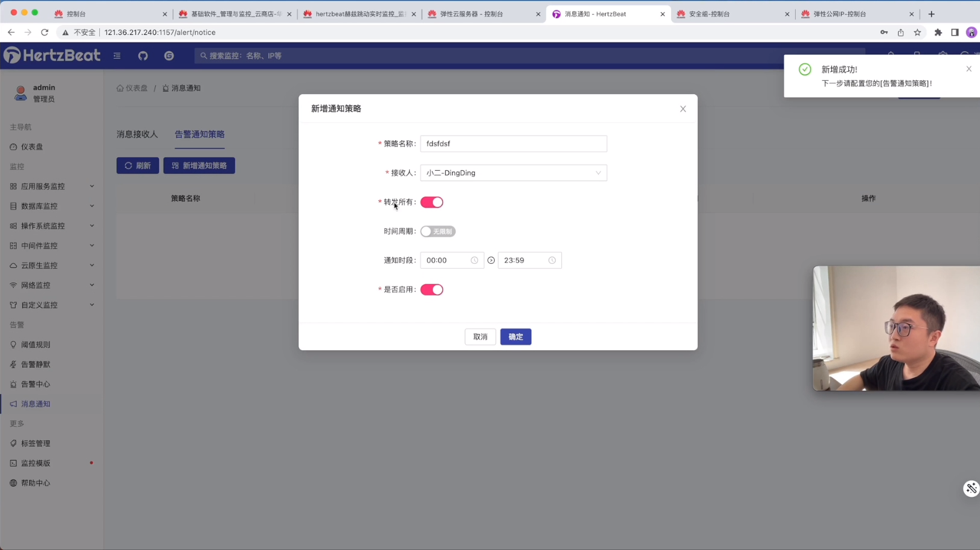This screenshot has width=980, height=550.
Task: Click the 00:00 start time field
Action: 452,260
